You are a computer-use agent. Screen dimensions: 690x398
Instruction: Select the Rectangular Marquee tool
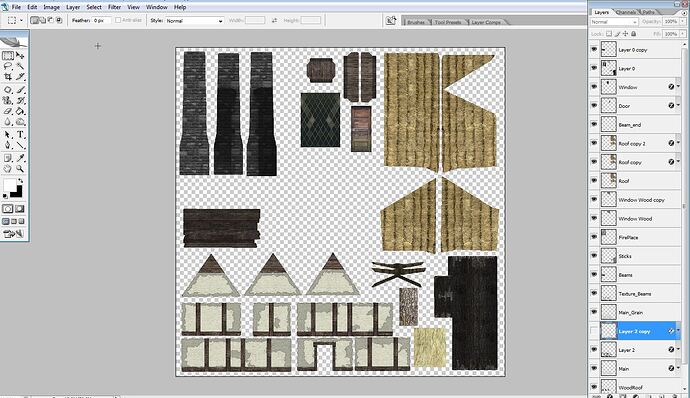click(x=8, y=55)
